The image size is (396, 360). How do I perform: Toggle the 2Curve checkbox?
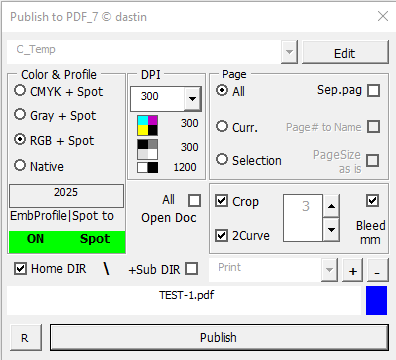(222, 235)
